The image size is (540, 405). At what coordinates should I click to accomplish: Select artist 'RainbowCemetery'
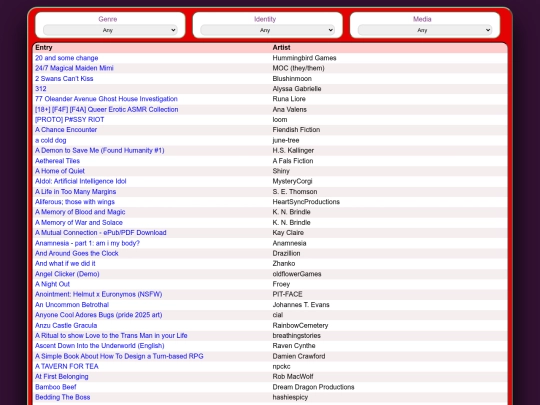[300, 325]
